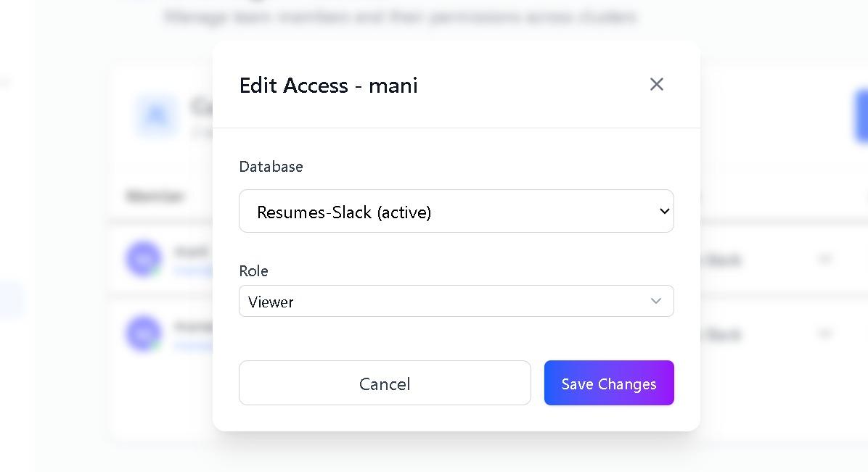The height and width of the screenshot is (472, 868).
Task: Select the highlighted sidebar item
Action: [11, 299]
